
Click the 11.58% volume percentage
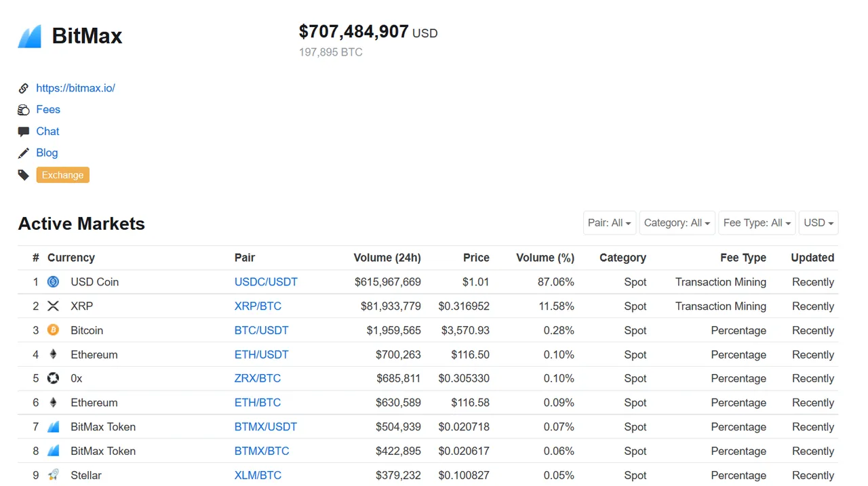tap(557, 306)
